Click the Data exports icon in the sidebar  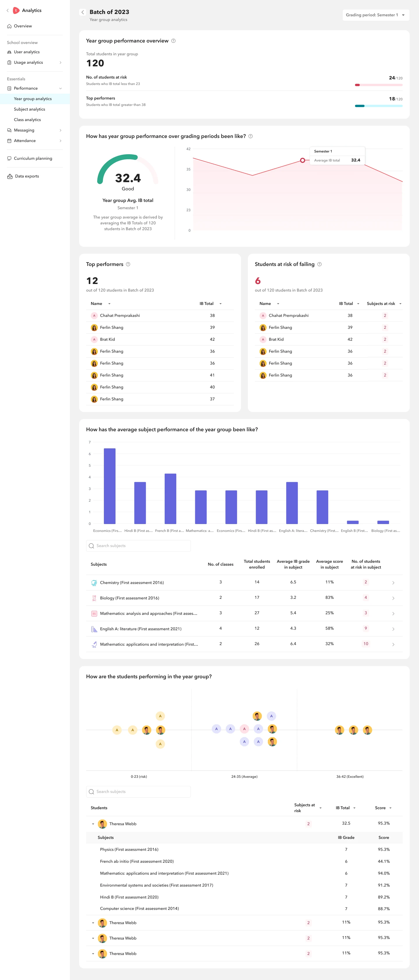(x=10, y=176)
